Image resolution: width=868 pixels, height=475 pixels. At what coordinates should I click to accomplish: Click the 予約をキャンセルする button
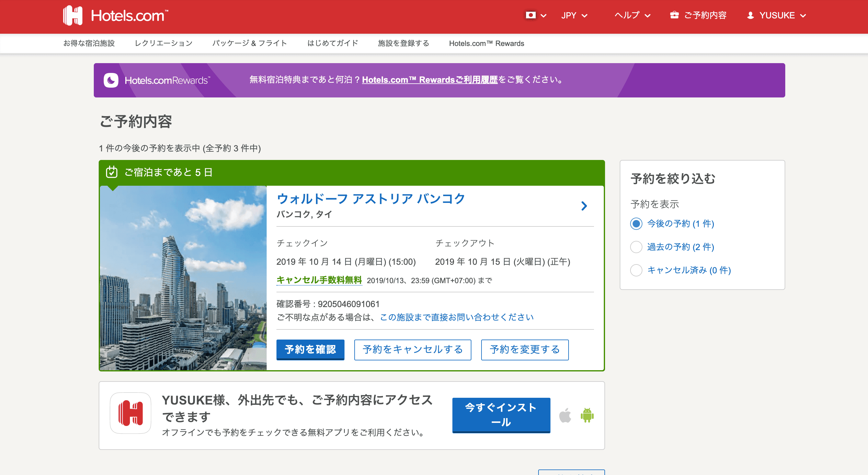pos(413,350)
